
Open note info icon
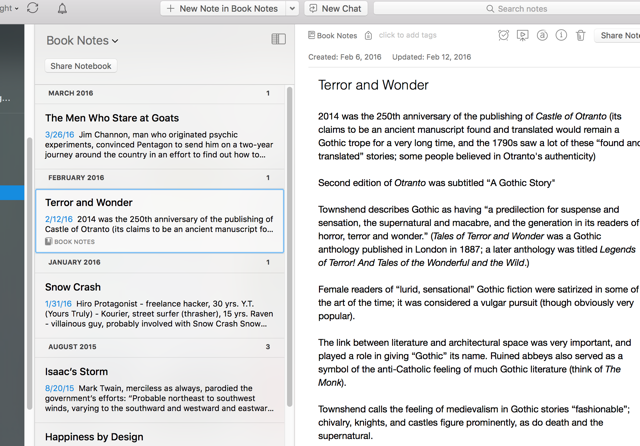(561, 36)
